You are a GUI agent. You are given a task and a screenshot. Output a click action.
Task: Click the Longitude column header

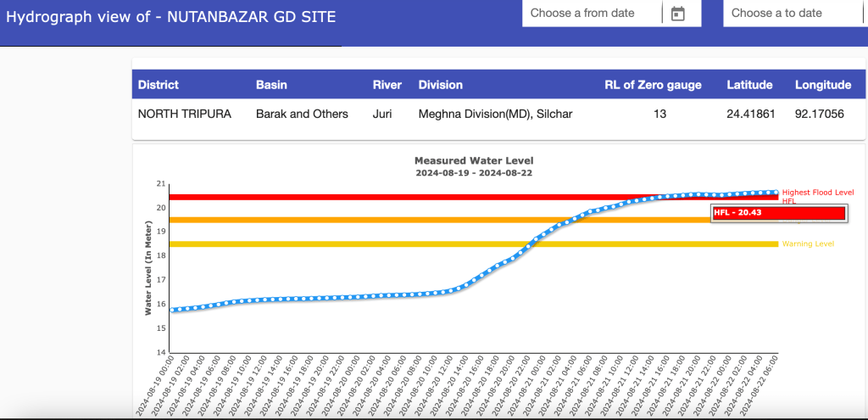pyautogui.click(x=822, y=85)
